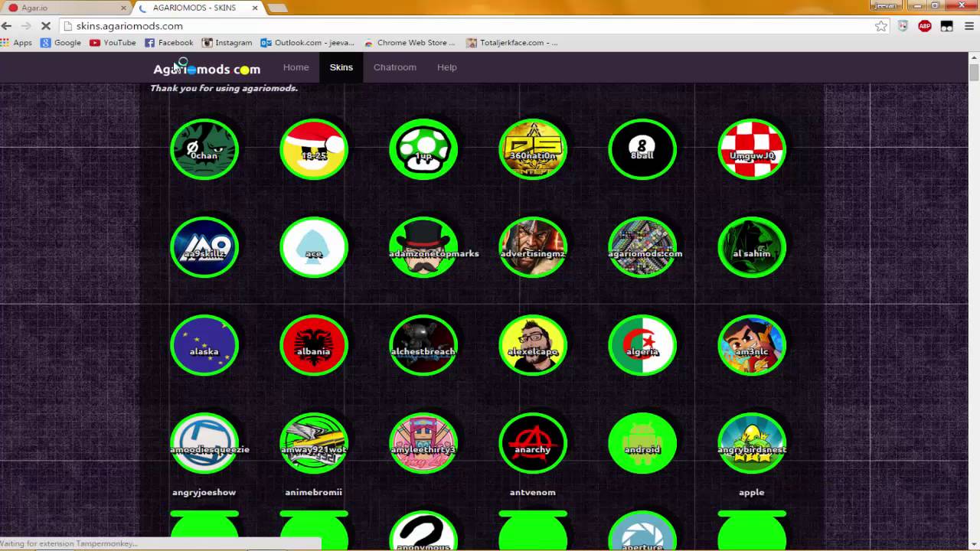This screenshot has height=551, width=980.
Task: Click the antvenom skin label
Action: click(x=533, y=493)
